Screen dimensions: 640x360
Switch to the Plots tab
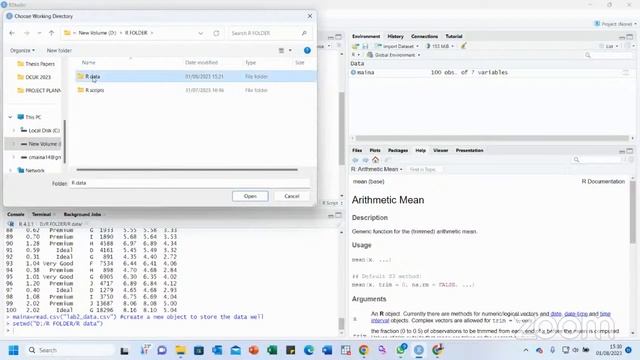tap(375, 150)
